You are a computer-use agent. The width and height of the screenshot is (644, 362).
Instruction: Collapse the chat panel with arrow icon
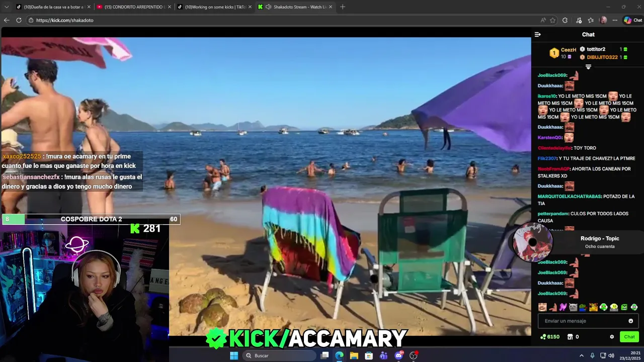tap(537, 35)
